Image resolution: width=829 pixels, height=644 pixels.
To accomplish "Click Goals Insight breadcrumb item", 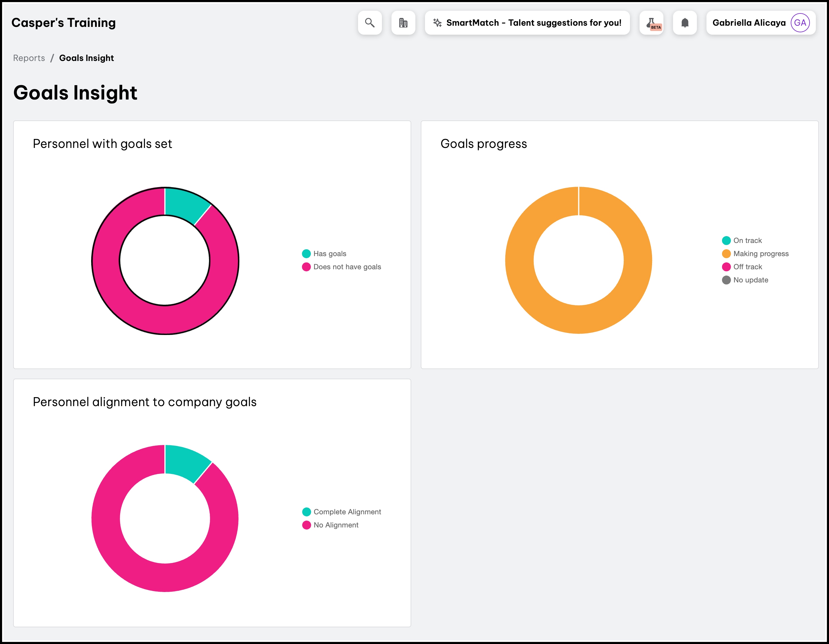I will 87,58.
